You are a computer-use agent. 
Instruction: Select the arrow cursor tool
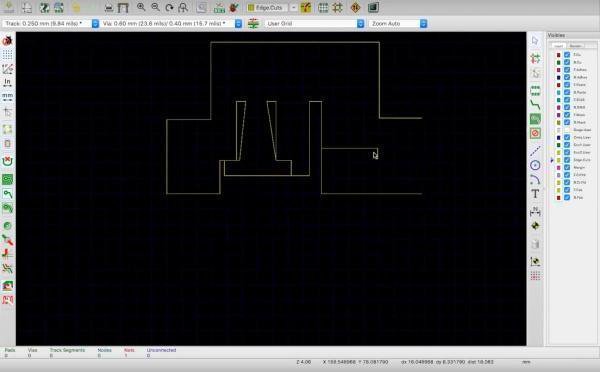point(535,41)
